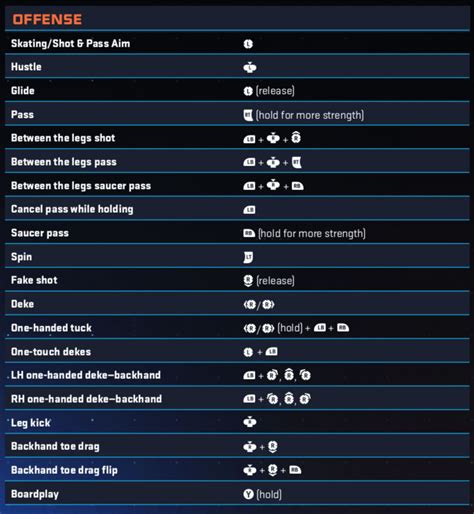Click the right stick up icon in Between the legs shot
The height and width of the screenshot is (514, 474).
pos(296,137)
